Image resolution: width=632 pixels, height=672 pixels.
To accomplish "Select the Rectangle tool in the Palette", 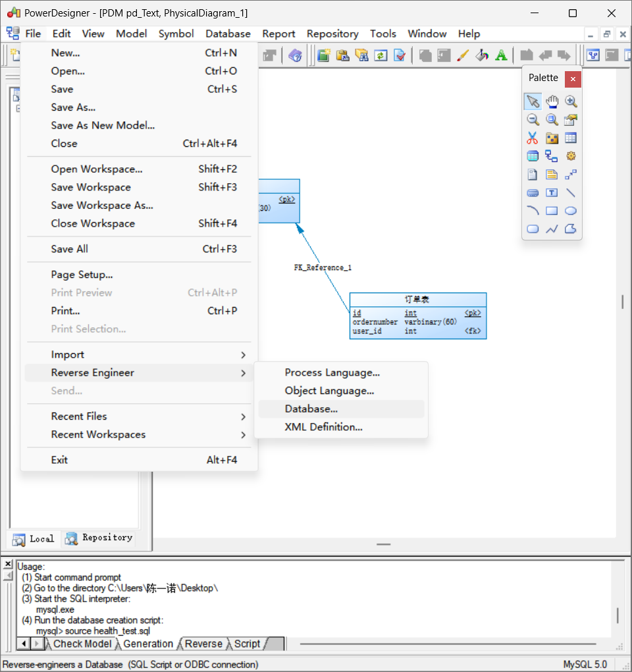I will pyautogui.click(x=552, y=211).
